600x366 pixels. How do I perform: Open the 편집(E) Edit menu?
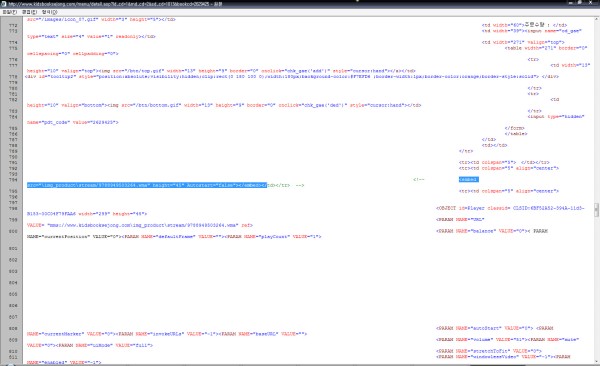pos(29,12)
